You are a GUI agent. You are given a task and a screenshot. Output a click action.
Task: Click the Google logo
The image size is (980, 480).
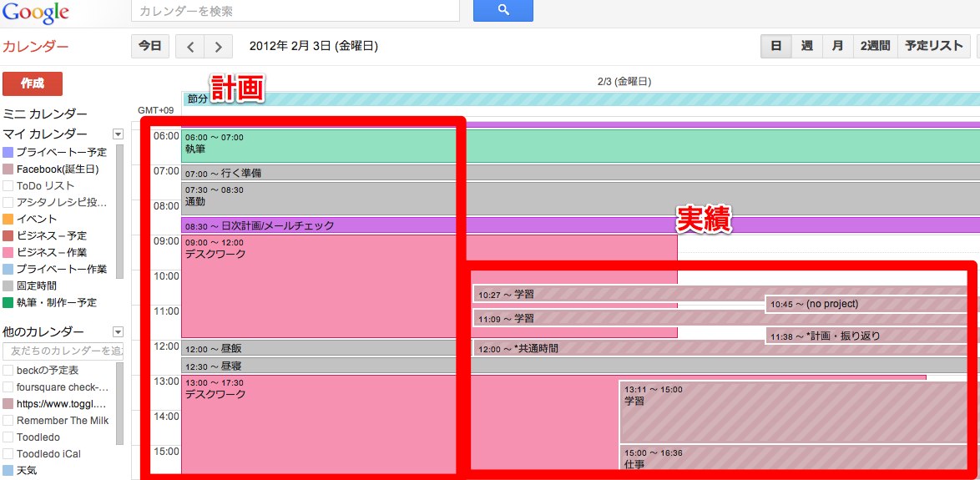pyautogui.click(x=35, y=13)
